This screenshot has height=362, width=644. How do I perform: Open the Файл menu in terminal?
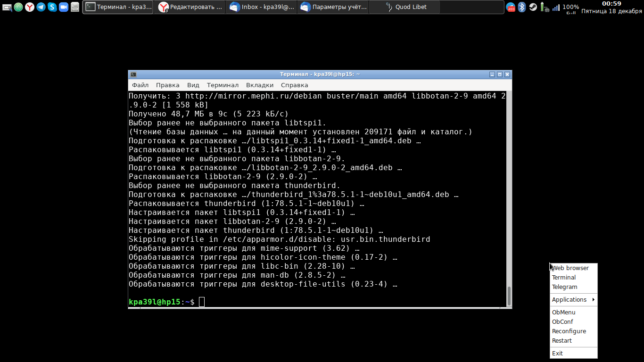point(140,85)
